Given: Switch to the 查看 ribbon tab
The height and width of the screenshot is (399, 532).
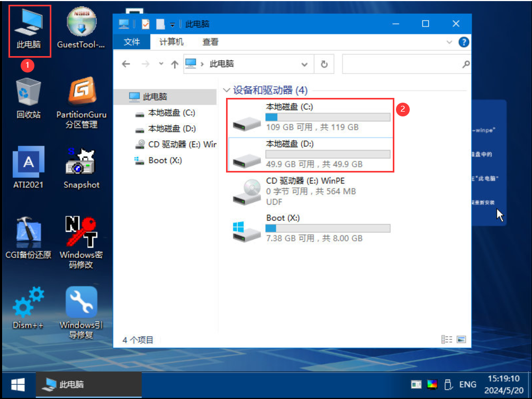Looking at the screenshot, I should click(x=210, y=42).
